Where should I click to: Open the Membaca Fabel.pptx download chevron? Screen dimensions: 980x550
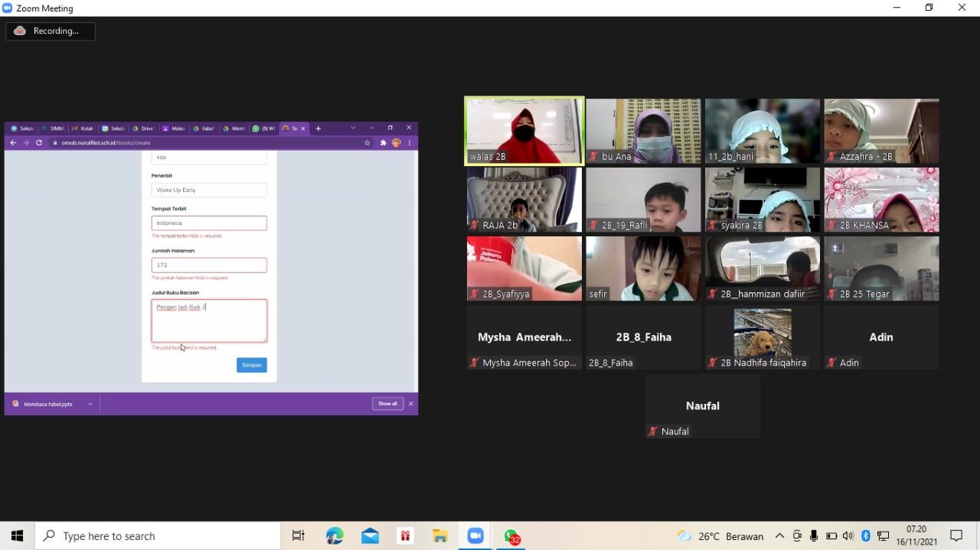tap(90, 404)
